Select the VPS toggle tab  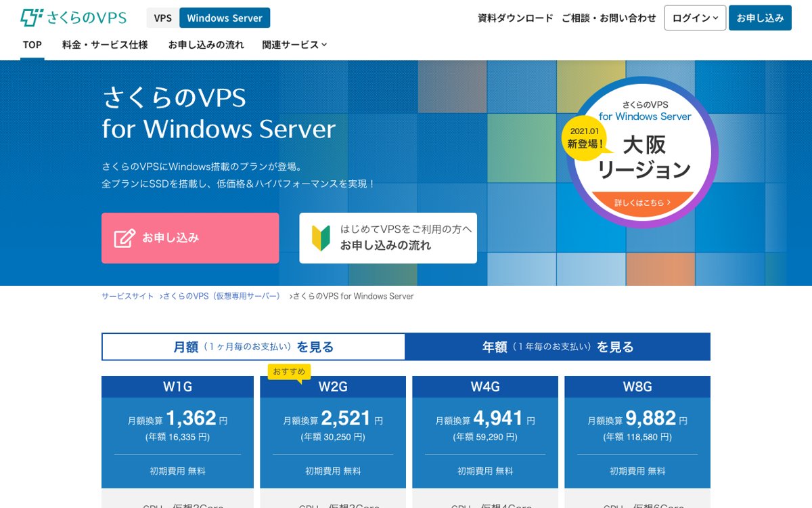(x=163, y=18)
